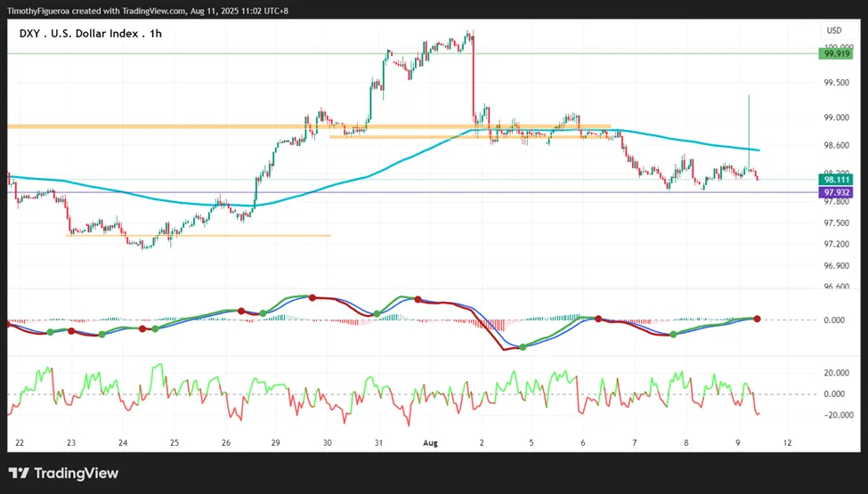Click the Aug label on time axis
Screen dimensions: 868x494
[x=430, y=442]
